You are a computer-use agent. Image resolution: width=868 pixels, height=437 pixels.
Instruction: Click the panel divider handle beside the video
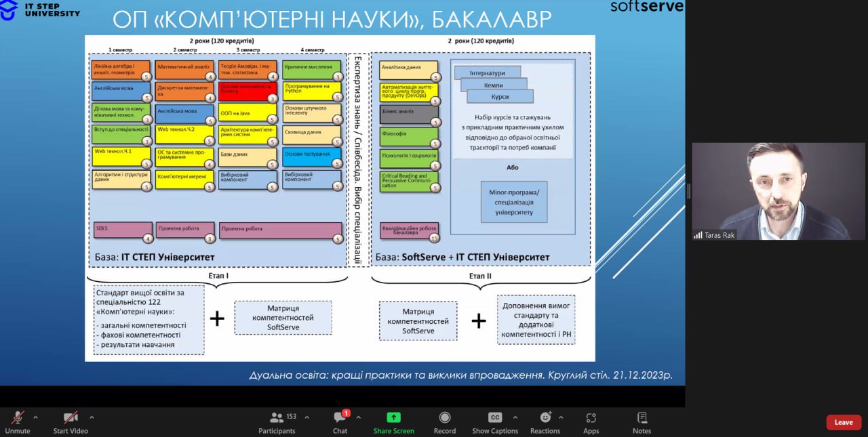tap(688, 192)
